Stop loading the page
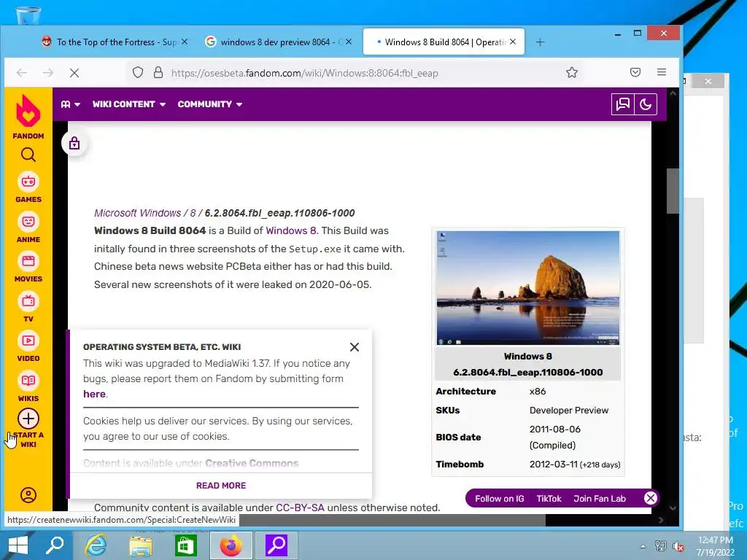Viewport: 747px width, 560px height. [x=74, y=73]
